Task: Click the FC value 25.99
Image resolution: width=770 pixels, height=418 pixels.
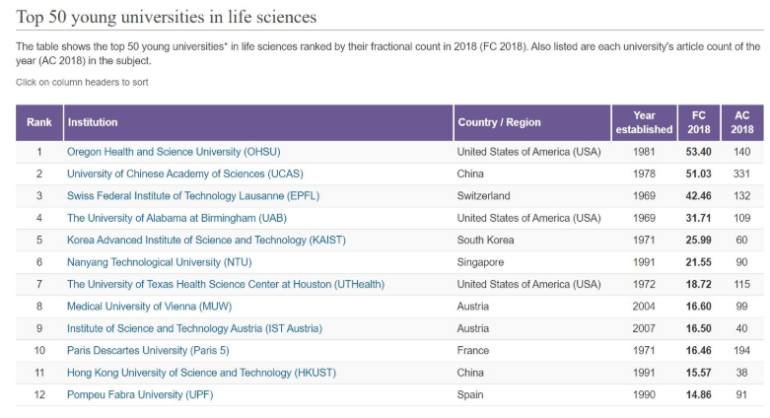Action: [698, 240]
